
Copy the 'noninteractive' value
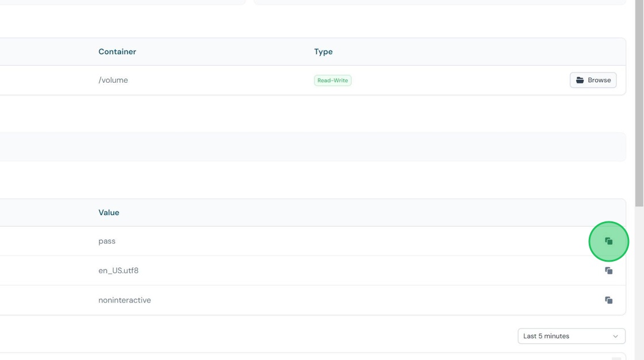tap(609, 300)
